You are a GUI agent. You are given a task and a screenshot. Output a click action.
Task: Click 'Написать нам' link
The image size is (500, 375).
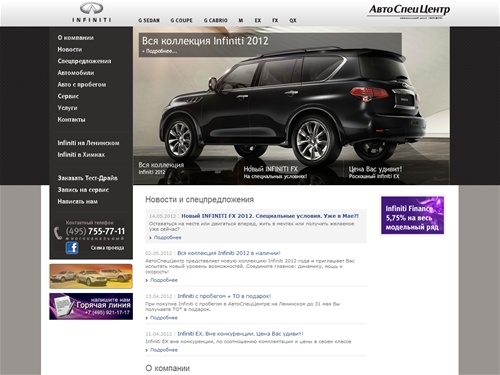click(x=78, y=201)
